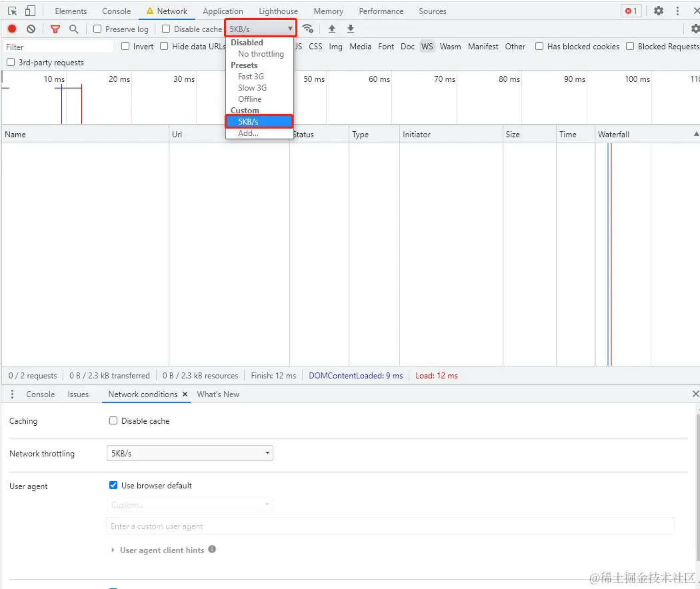
Task: Close the Network conditions drawer tab
Action: click(x=185, y=394)
